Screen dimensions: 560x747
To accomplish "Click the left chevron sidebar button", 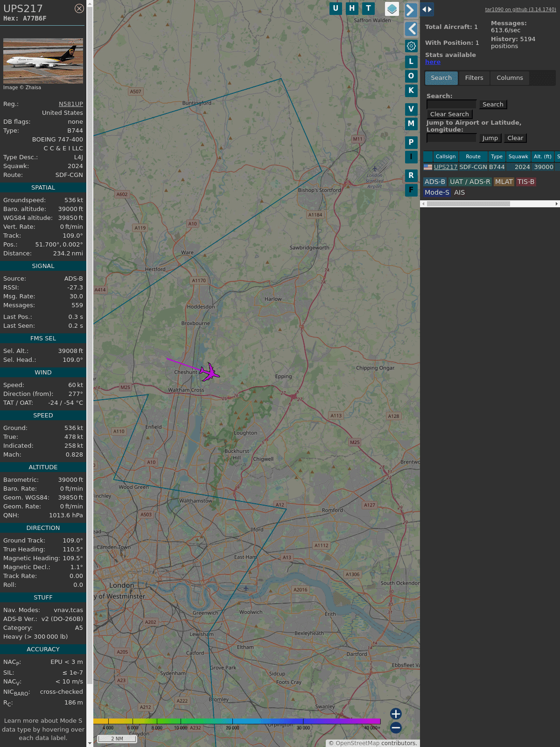I will pos(411,29).
